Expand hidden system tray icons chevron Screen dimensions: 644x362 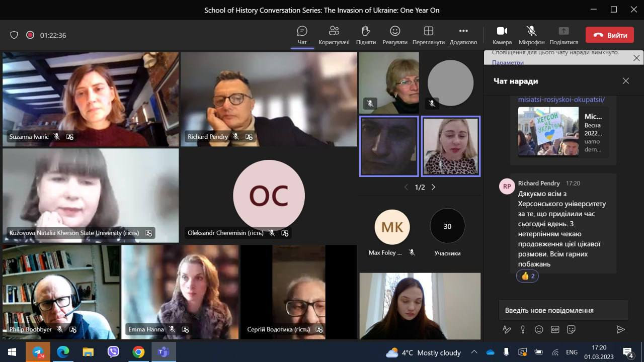coord(474,352)
